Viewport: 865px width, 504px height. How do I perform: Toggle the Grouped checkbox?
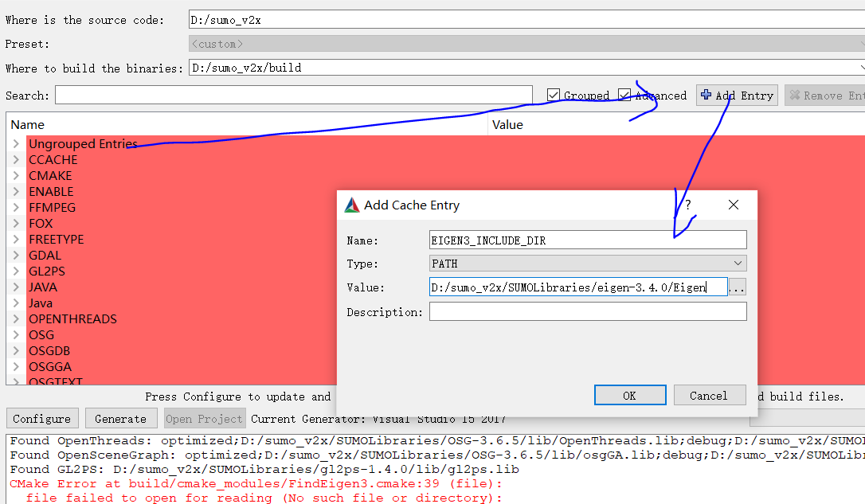point(554,96)
